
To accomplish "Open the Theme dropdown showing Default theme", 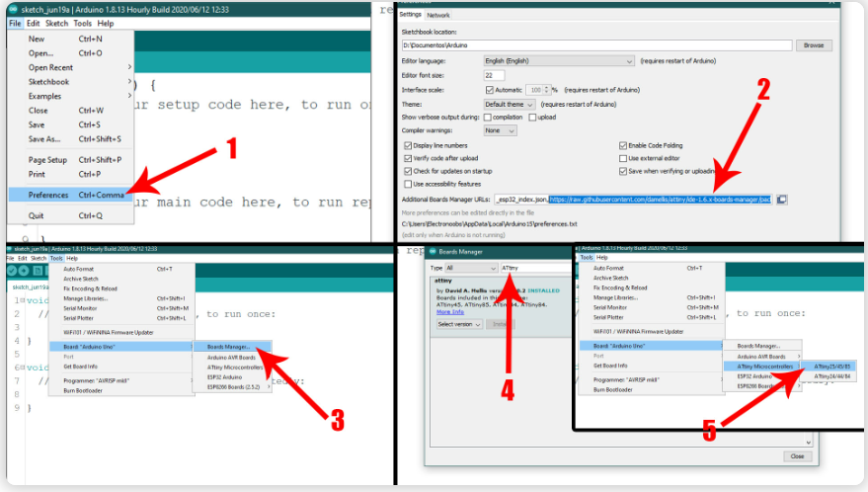I will 510,104.
